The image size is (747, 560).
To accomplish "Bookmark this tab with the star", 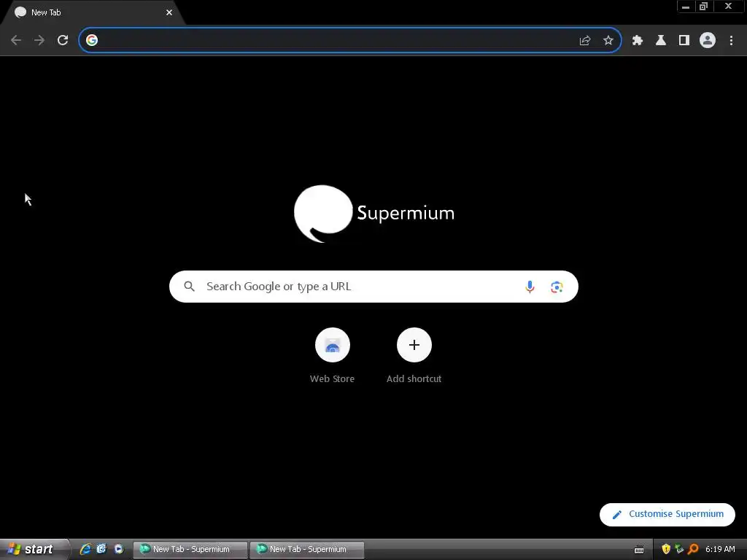I will (608, 41).
